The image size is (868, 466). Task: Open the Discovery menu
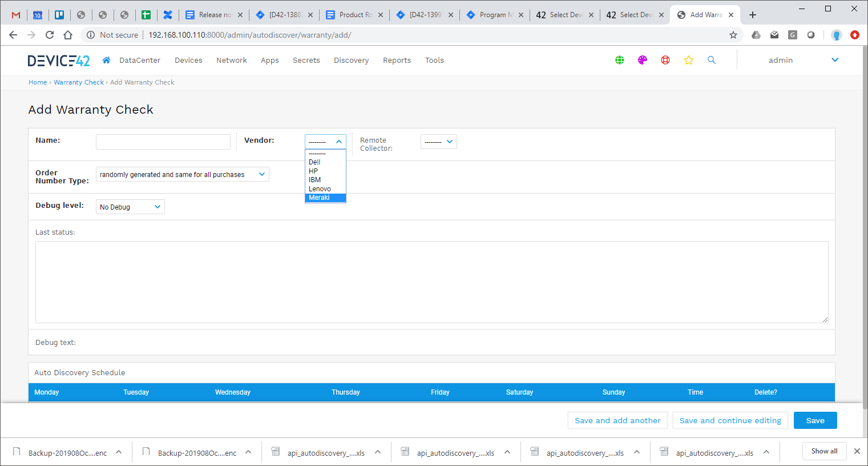(x=351, y=60)
